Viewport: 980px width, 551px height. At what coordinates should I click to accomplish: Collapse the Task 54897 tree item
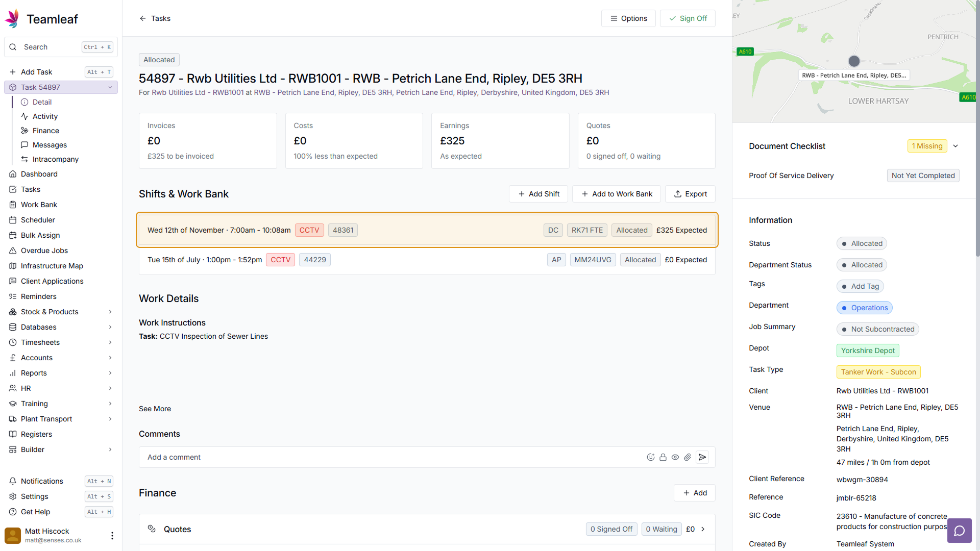point(110,87)
